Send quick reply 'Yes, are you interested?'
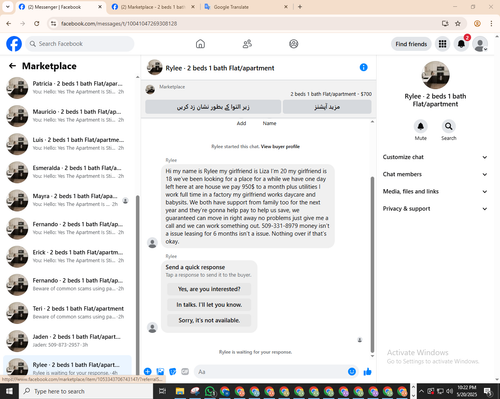 point(209,289)
